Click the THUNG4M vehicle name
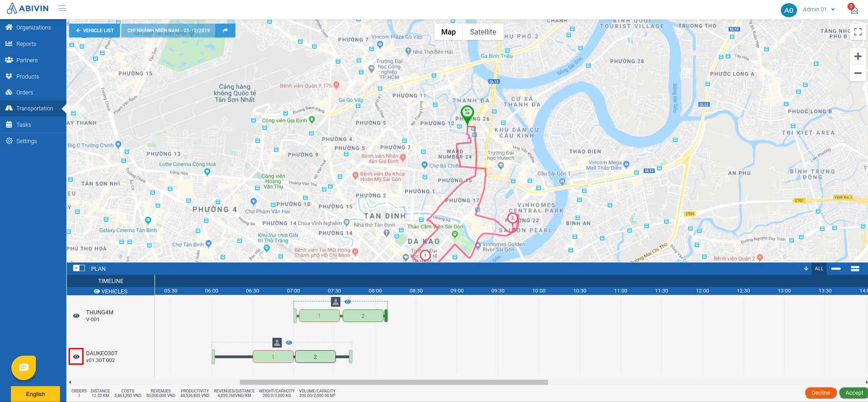 click(100, 313)
